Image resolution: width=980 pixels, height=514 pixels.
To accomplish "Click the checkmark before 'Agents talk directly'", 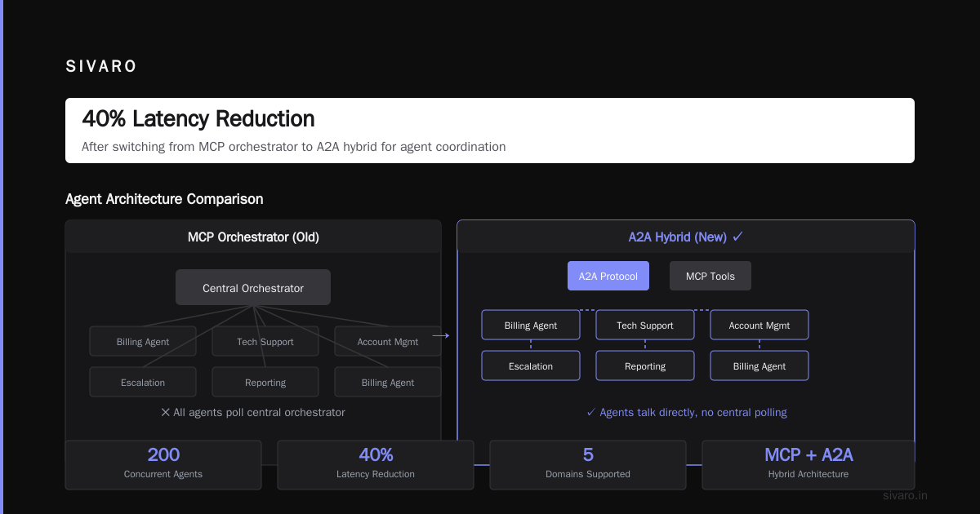I will click(591, 413).
